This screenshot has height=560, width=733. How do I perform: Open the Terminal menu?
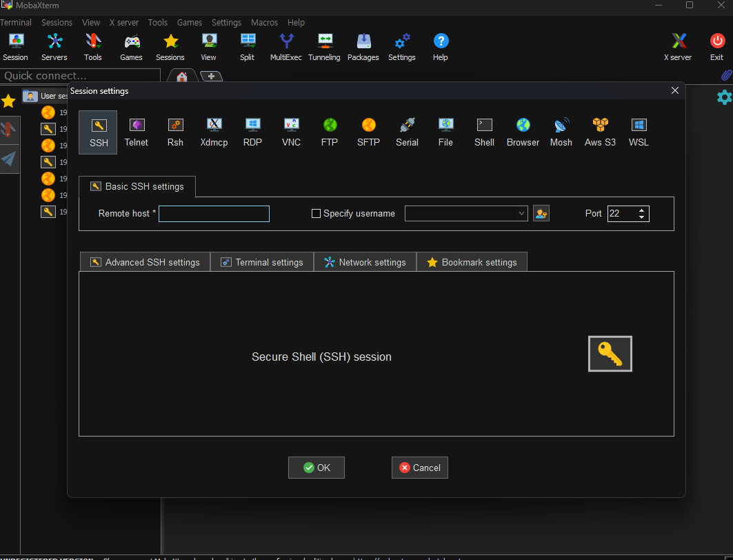click(15, 23)
